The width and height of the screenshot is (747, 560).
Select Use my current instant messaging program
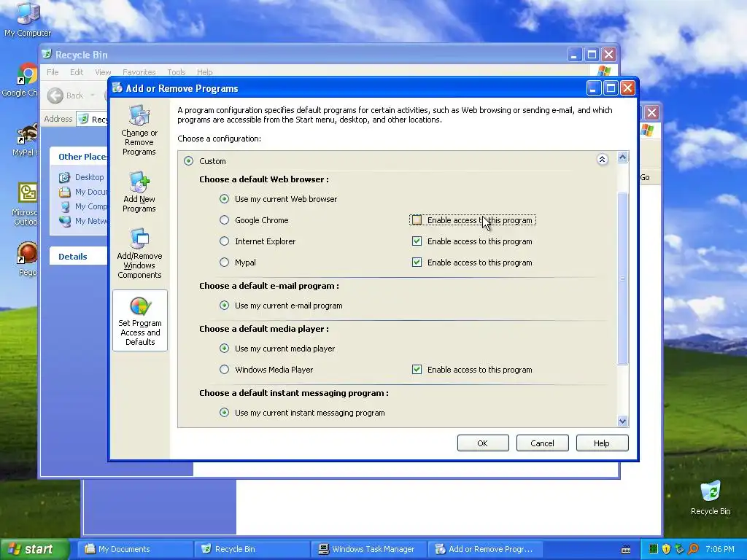[x=225, y=413]
